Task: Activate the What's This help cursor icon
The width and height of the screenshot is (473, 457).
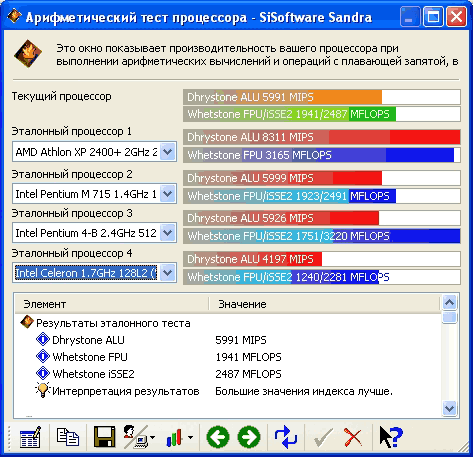Action: click(391, 437)
